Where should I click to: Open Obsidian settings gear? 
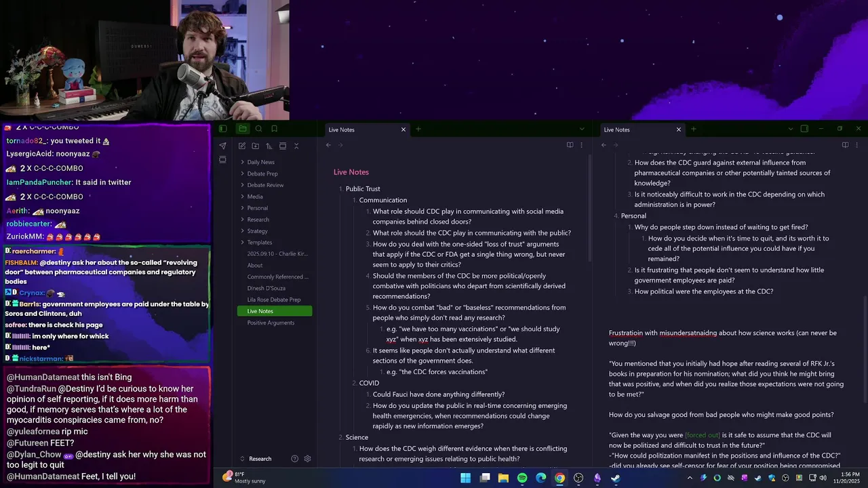[x=307, y=459]
